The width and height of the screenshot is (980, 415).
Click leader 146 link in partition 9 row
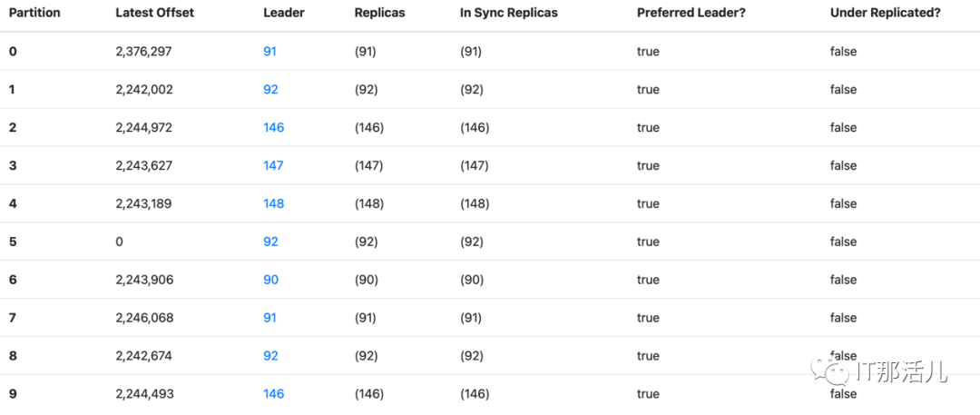tap(273, 394)
